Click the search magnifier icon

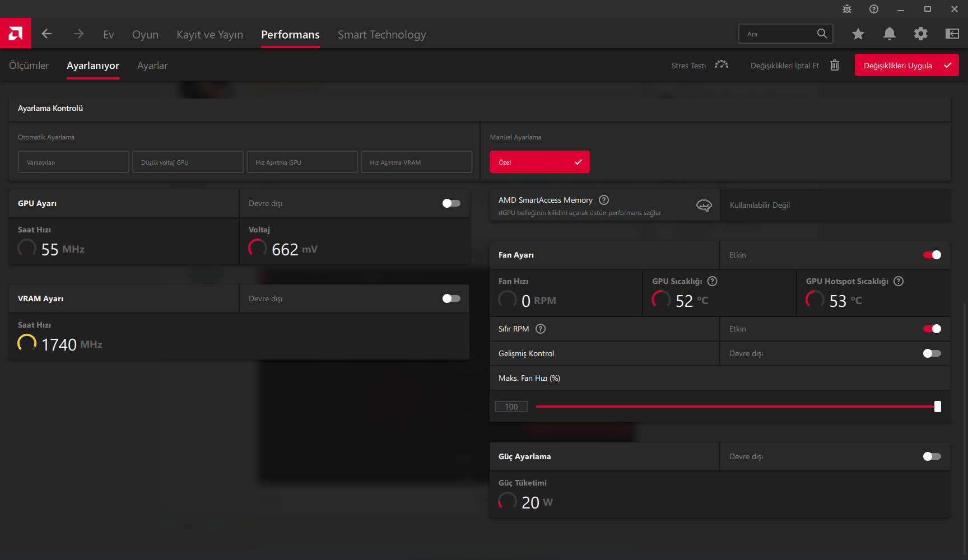point(822,34)
